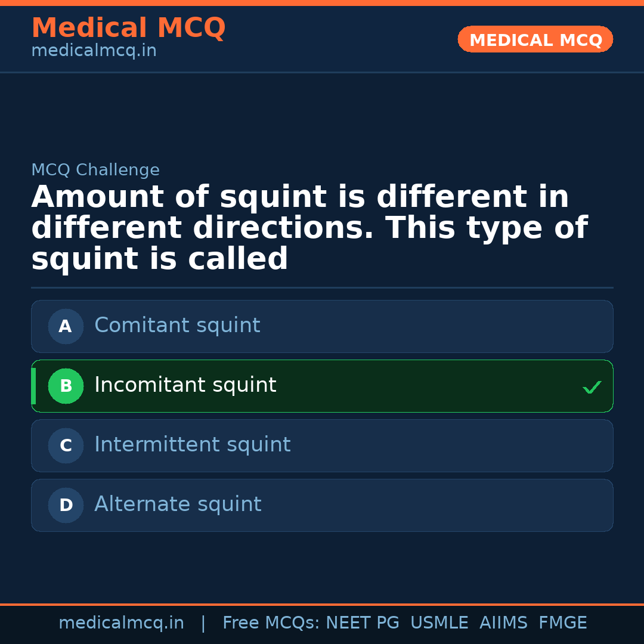This screenshot has height=644, width=644.
Task: Click the circular D option badge
Action: tap(66, 505)
